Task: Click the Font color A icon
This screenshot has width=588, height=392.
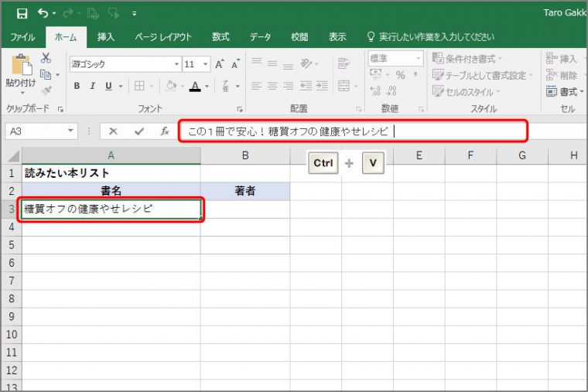Action: pyautogui.click(x=195, y=86)
